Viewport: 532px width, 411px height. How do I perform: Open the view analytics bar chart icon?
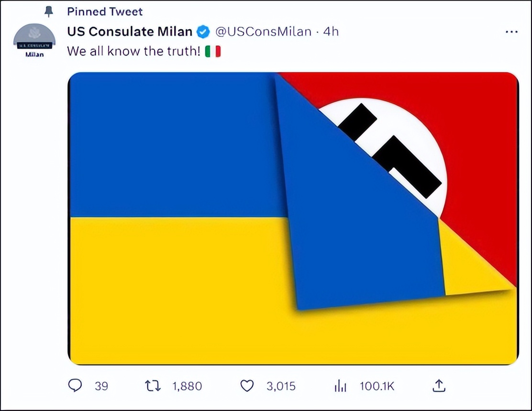[340, 386]
